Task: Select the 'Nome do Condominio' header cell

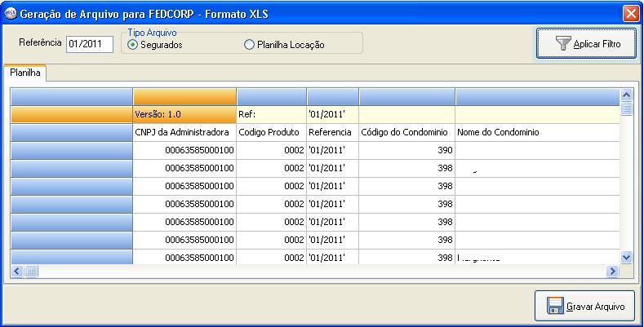Action: click(x=535, y=132)
